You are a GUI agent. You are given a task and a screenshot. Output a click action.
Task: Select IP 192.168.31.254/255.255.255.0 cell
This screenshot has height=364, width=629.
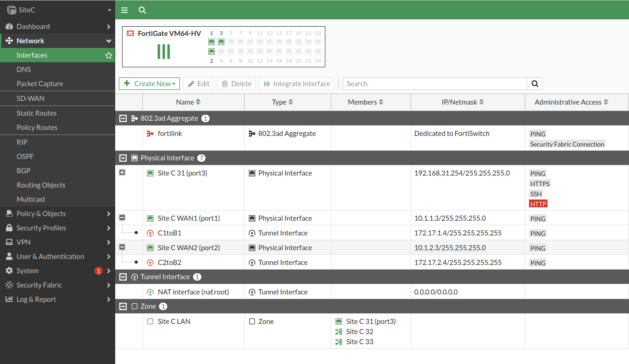[x=462, y=173]
